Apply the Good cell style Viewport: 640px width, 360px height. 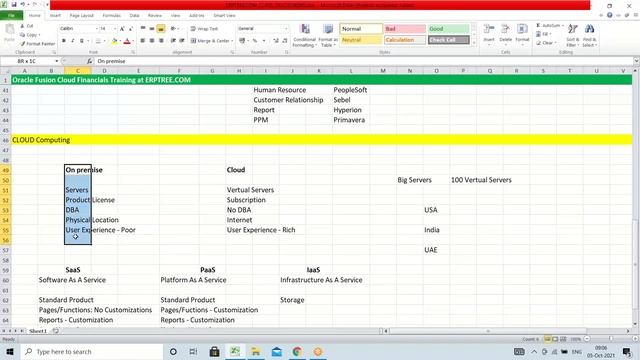tap(448, 29)
